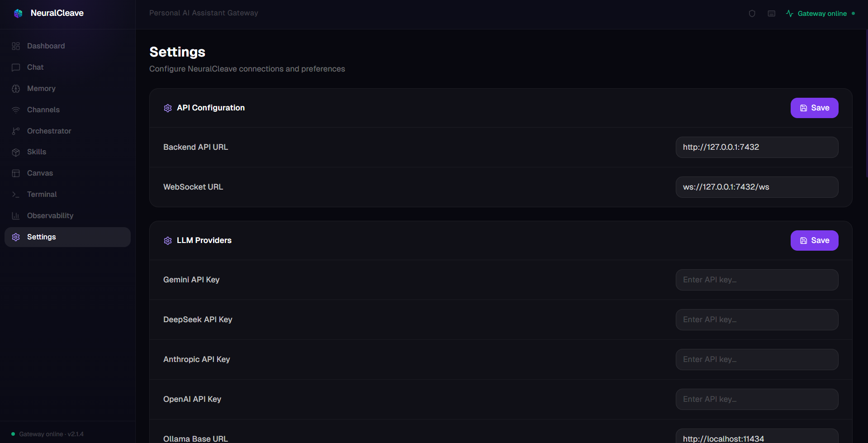Click the Chat bubble icon

point(16,67)
